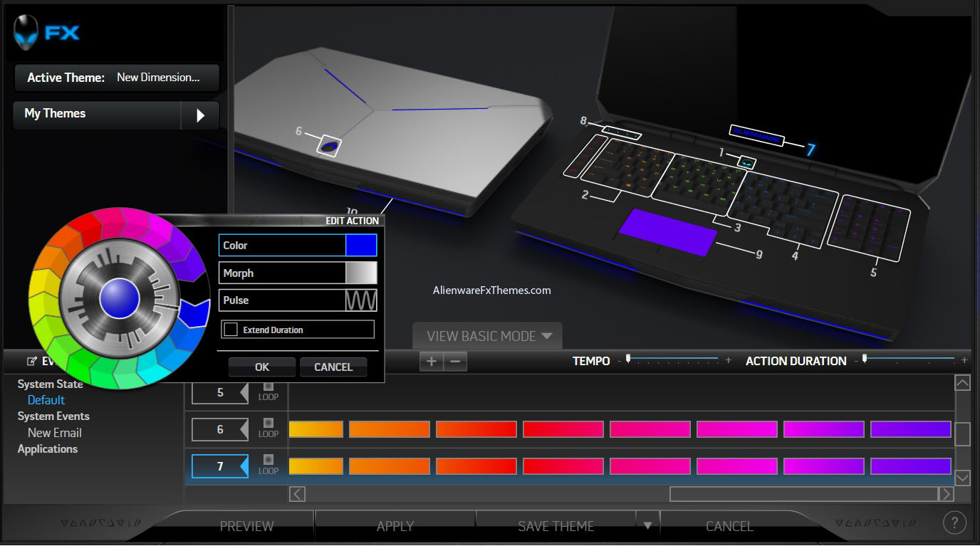The width and height of the screenshot is (980, 546).
Task: Select zone 9 purple touchpad
Action: (667, 232)
